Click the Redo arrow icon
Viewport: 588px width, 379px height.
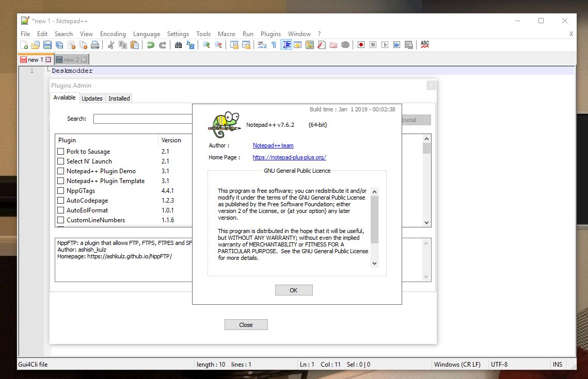tap(163, 45)
